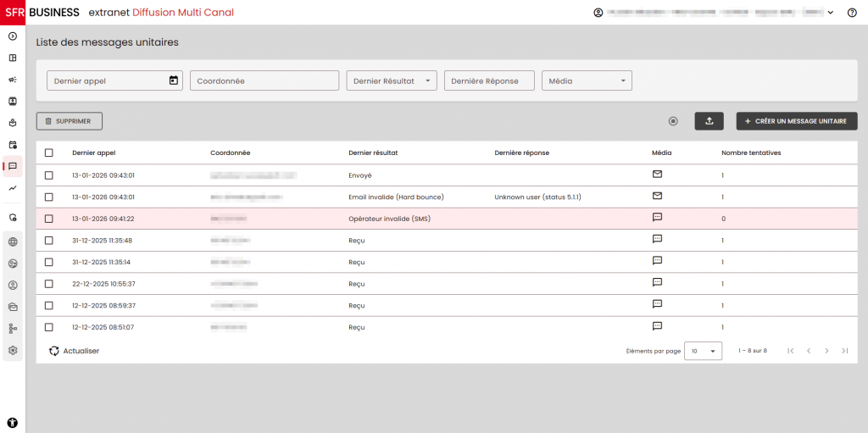Select the Email invalide (Hard bounce) row checkbox
868x433 pixels.
pos(48,197)
